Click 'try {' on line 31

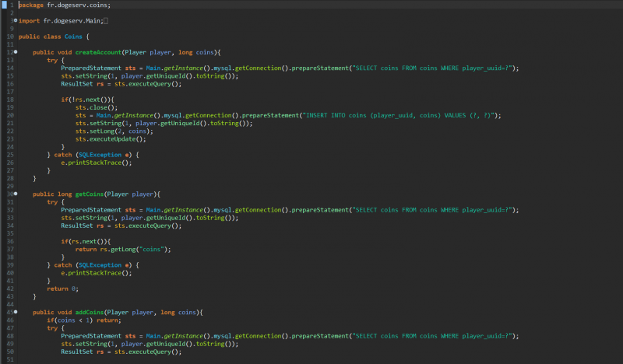point(55,202)
